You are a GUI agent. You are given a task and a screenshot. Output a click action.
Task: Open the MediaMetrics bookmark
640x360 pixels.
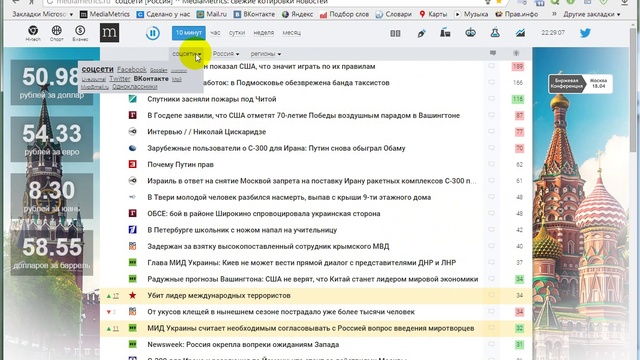tap(104, 14)
